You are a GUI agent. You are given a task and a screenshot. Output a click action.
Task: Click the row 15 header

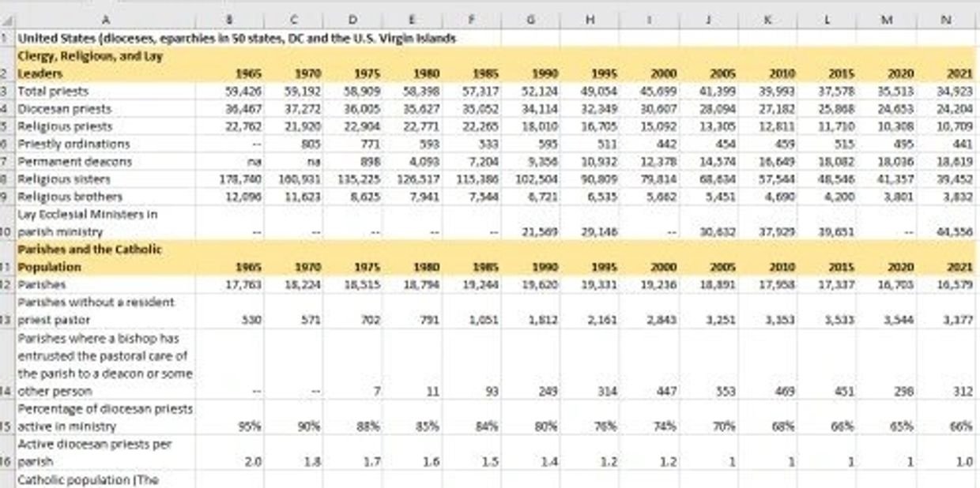pos(6,426)
